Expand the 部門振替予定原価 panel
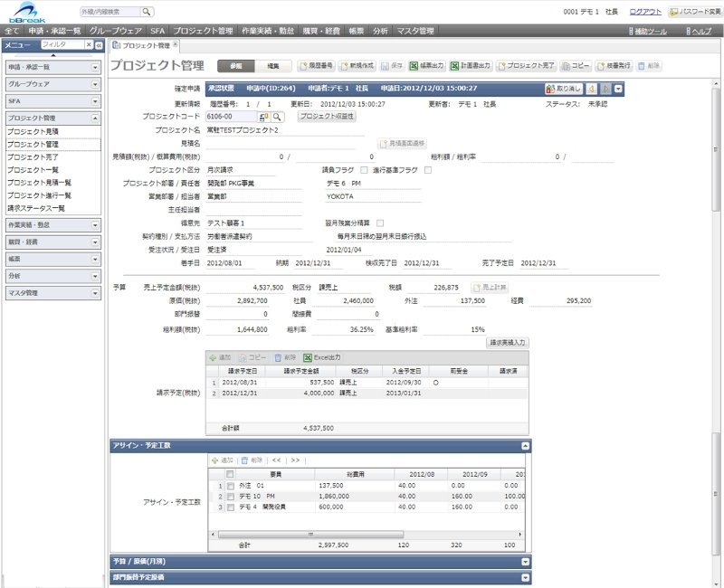The height and width of the screenshot is (588, 724). click(x=526, y=577)
